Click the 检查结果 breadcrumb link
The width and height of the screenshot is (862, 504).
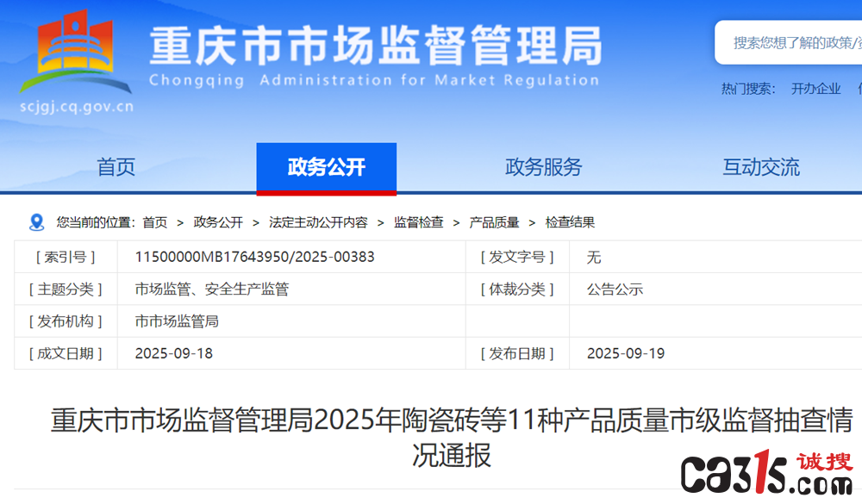[570, 222]
